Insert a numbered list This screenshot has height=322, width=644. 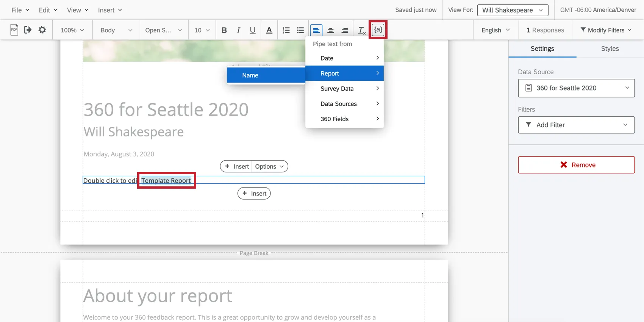[x=286, y=30]
